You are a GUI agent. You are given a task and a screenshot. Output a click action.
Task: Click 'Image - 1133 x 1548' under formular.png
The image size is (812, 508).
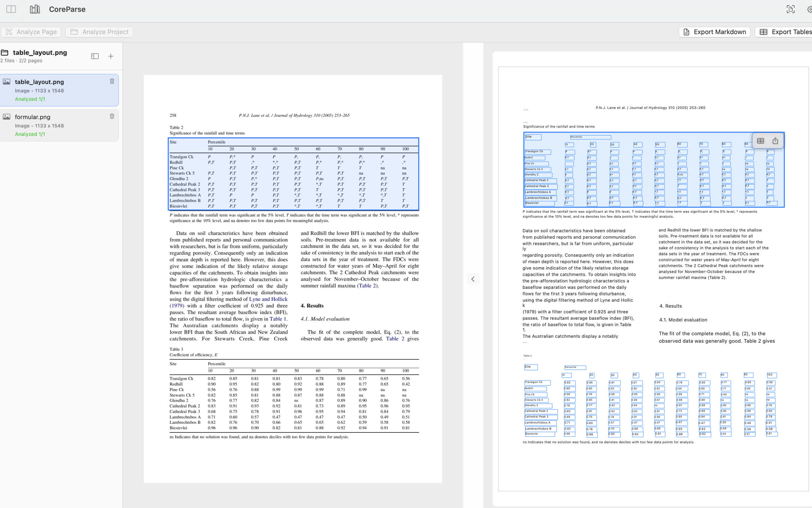click(x=39, y=126)
